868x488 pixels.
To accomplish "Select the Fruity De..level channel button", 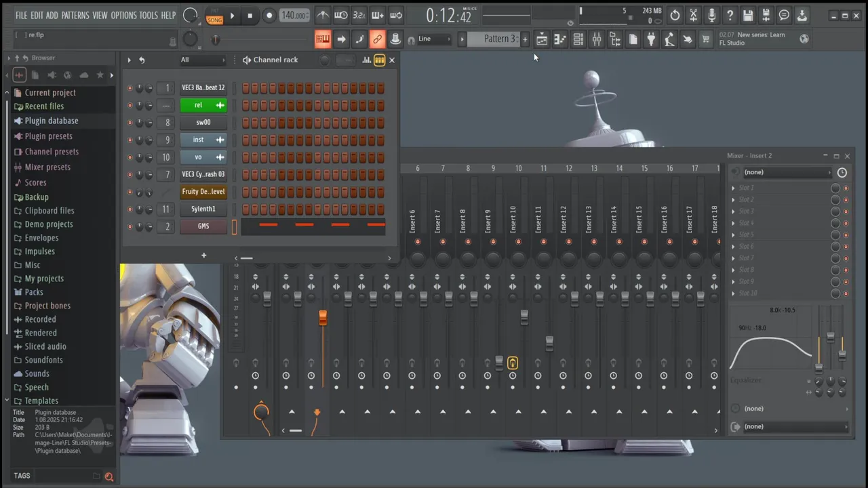I will (203, 192).
